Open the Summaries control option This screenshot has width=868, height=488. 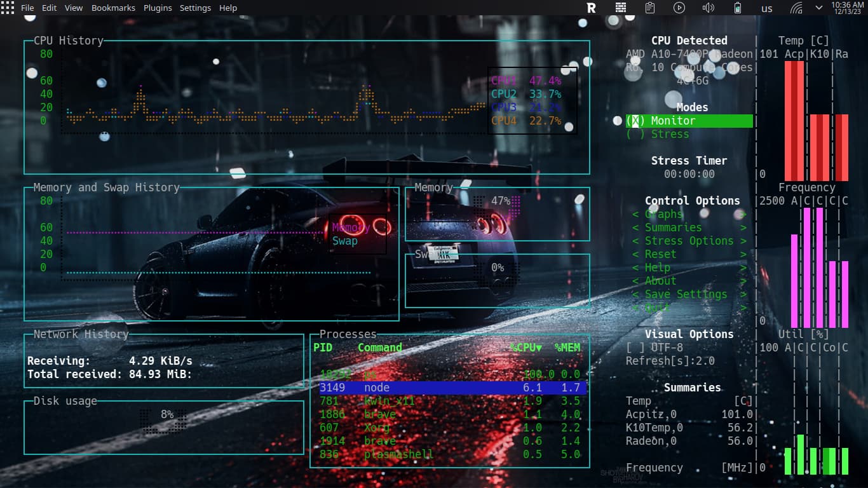pyautogui.click(x=689, y=227)
